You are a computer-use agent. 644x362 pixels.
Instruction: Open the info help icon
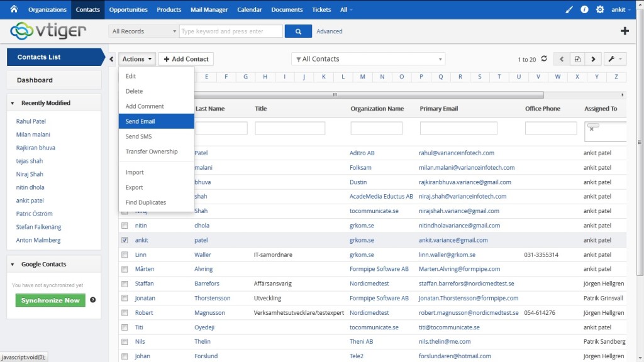pyautogui.click(x=584, y=9)
